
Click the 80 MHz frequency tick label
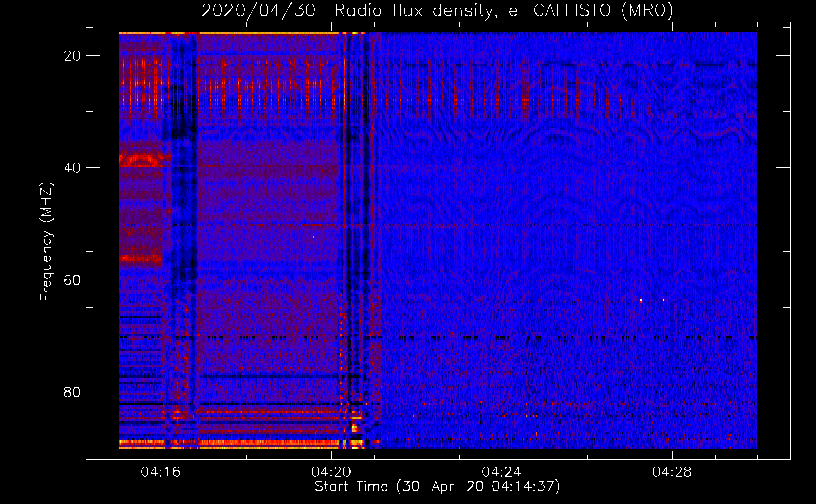(x=72, y=392)
